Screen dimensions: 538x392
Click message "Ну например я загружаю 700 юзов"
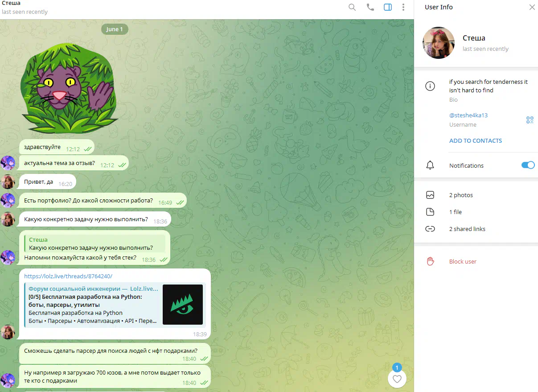click(x=115, y=376)
